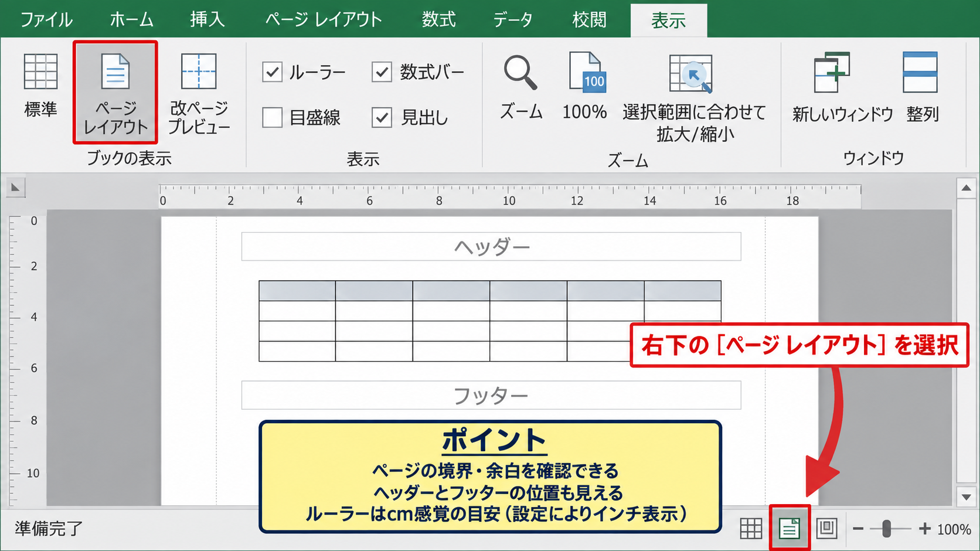Switch to 標準 (Normal) view in the ribbon
Image resolution: width=980 pixels, height=551 pixels.
click(x=40, y=86)
